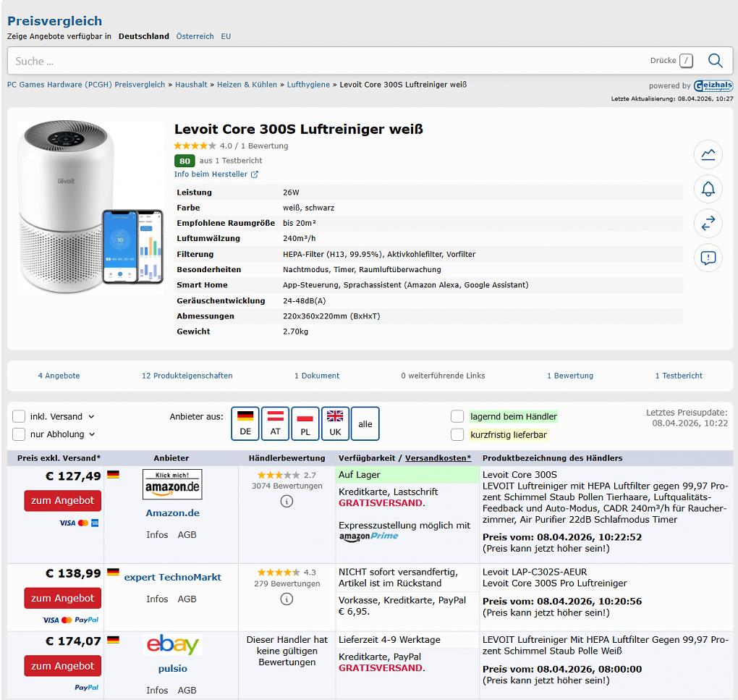Filter sellers from Poland PL flag
738x700 pixels.
(x=305, y=423)
